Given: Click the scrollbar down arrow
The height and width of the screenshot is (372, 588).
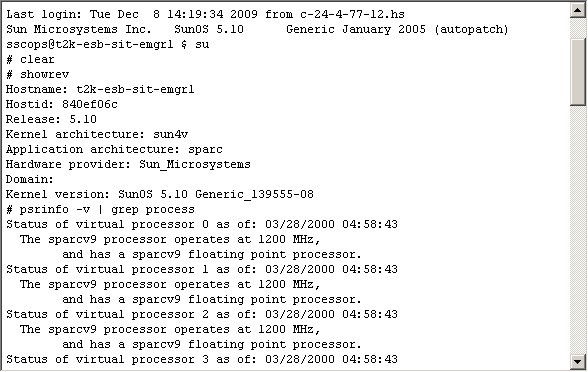Looking at the screenshot, I should (578, 362).
